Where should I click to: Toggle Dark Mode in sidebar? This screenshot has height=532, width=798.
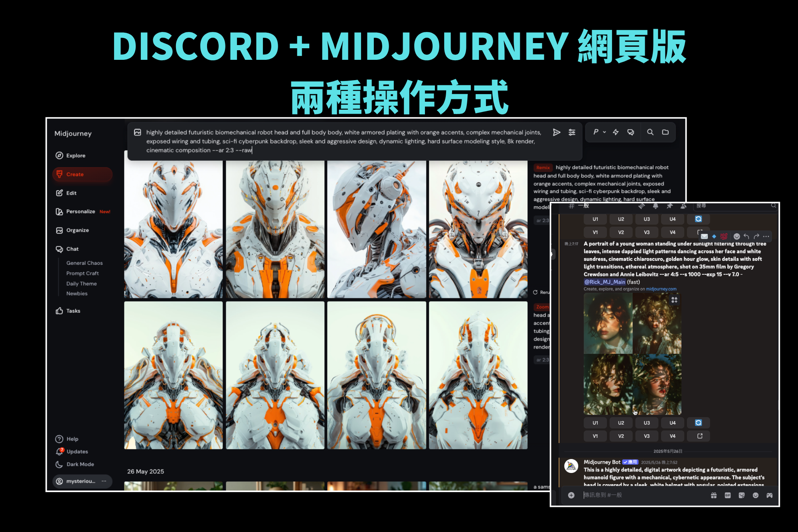(80, 464)
